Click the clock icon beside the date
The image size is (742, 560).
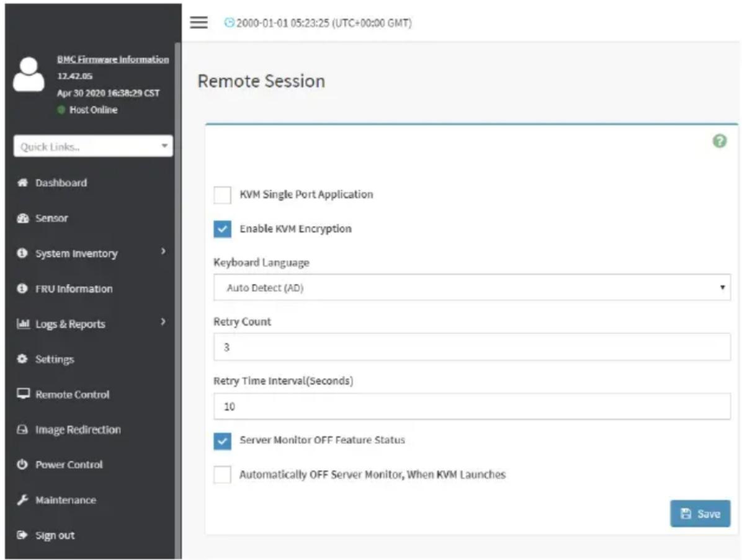tap(229, 23)
